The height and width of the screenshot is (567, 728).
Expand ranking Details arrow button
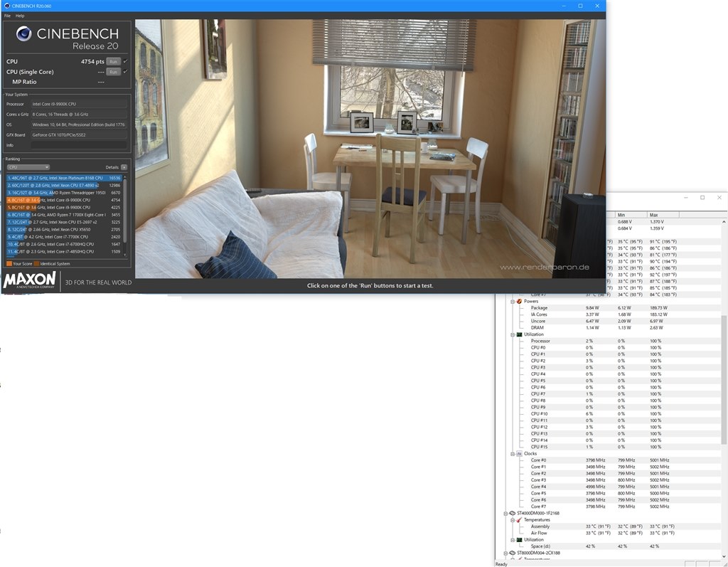coord(124,167)
